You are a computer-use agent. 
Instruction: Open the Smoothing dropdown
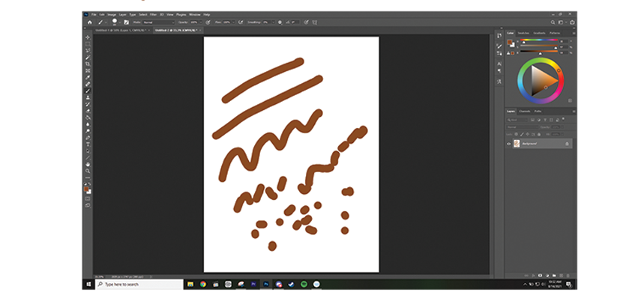[273, 22]
